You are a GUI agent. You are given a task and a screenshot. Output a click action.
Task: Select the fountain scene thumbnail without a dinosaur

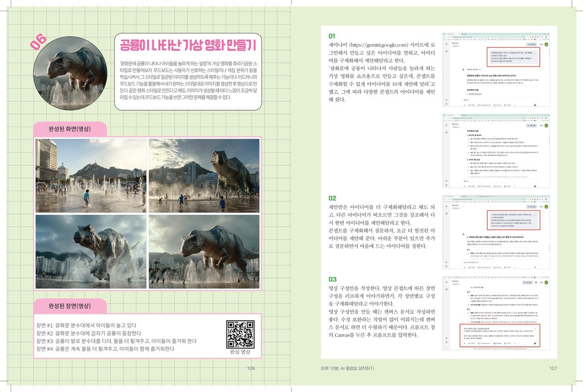coord(91,175)
